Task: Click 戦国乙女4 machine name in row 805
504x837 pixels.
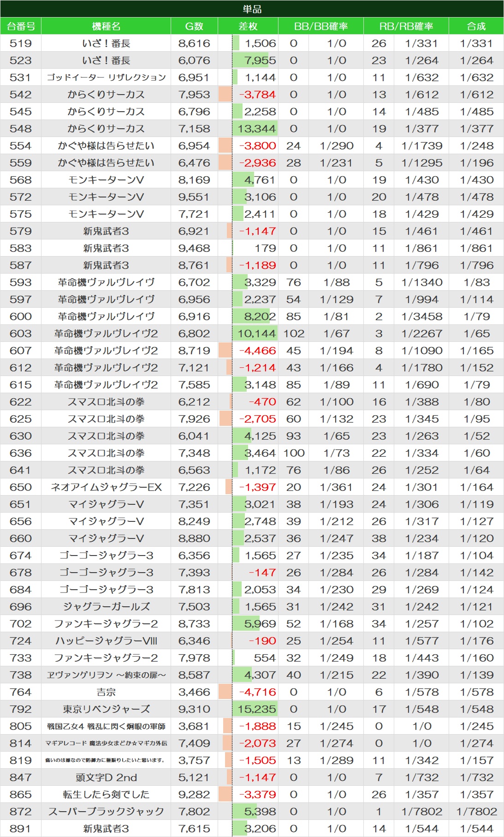Action: point(106,726)
